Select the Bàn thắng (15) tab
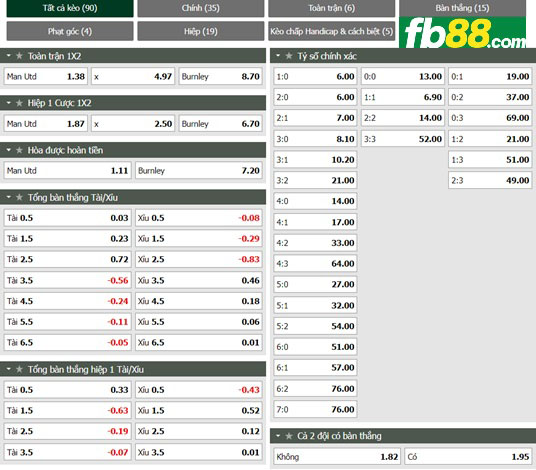The height and width of the screenshot is (470, 536). pos(463,8)
